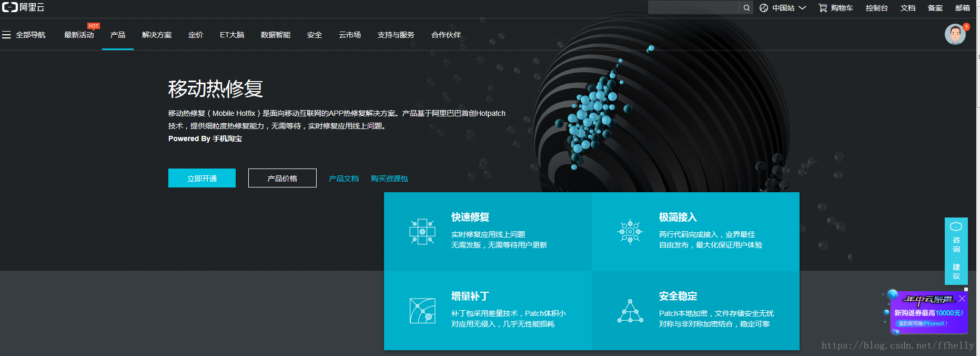
Task: Click the HOT badge above 最新活动
Action: click(x=94, y=26)
